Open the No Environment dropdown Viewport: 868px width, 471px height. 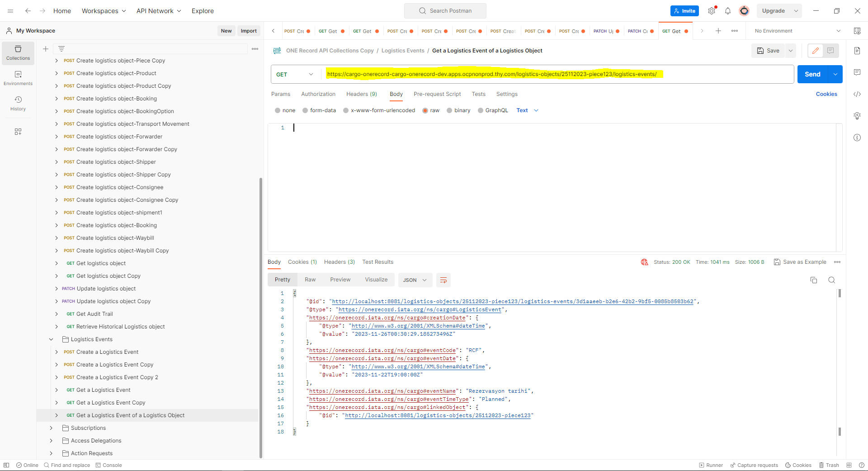coord(798,31)
